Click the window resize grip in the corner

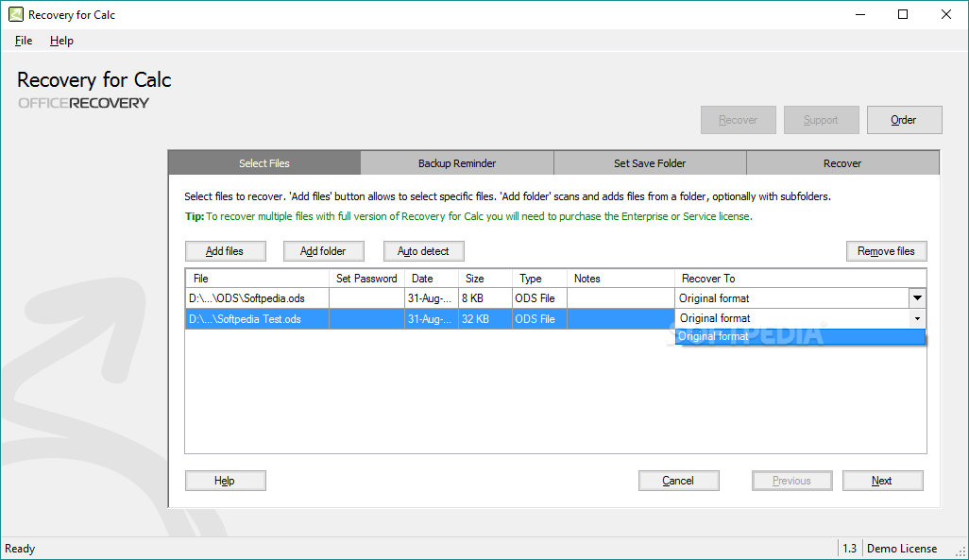960,552
